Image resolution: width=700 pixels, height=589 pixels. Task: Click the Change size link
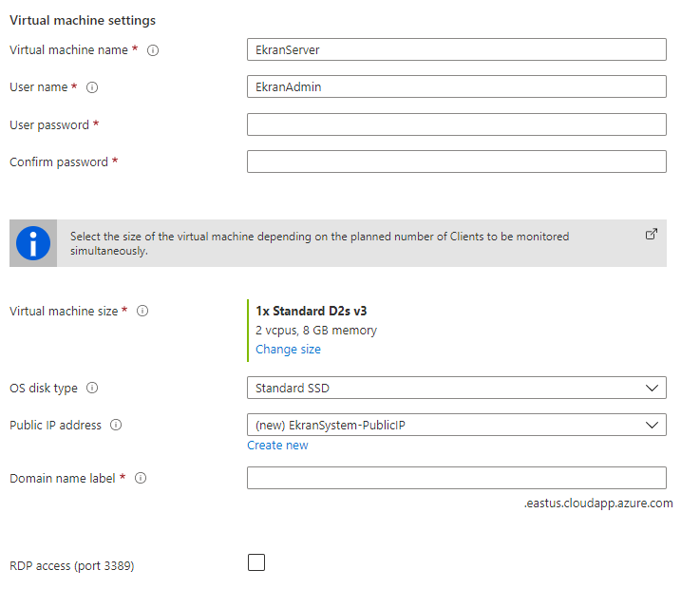288,350
